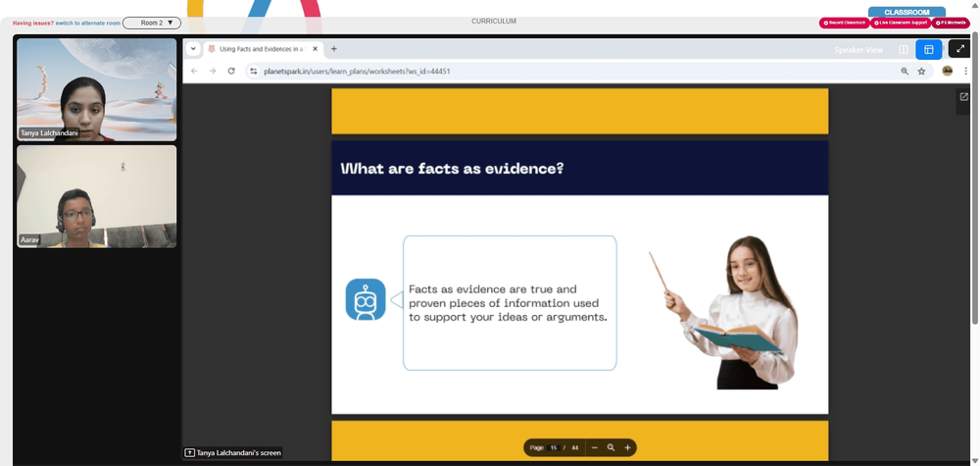The width and height of the screenshot is (980, 466).
Task: Open the site information icon in address bar
Action: pos(253,72)
